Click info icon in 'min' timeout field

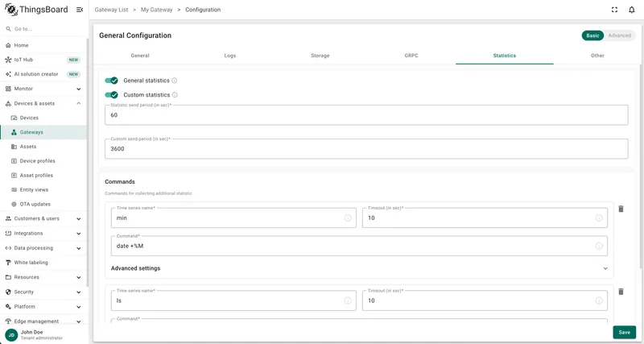coord(599,218)
